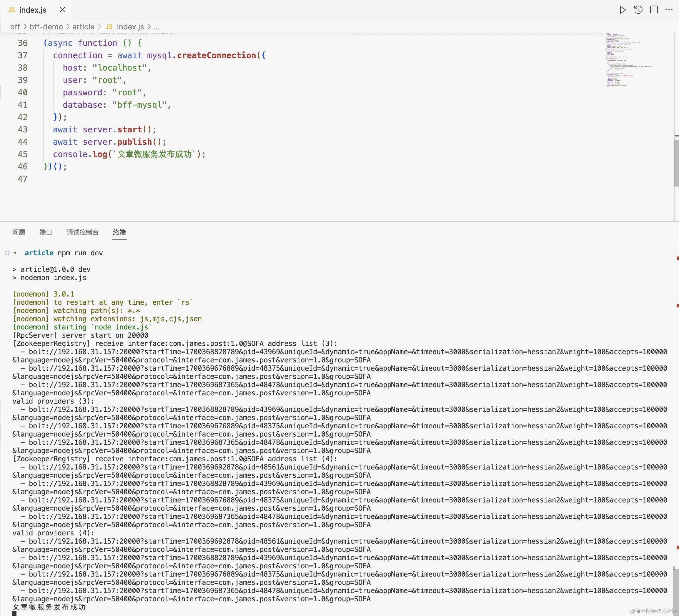Switch to the 问题 panel tab

[19, 232]
